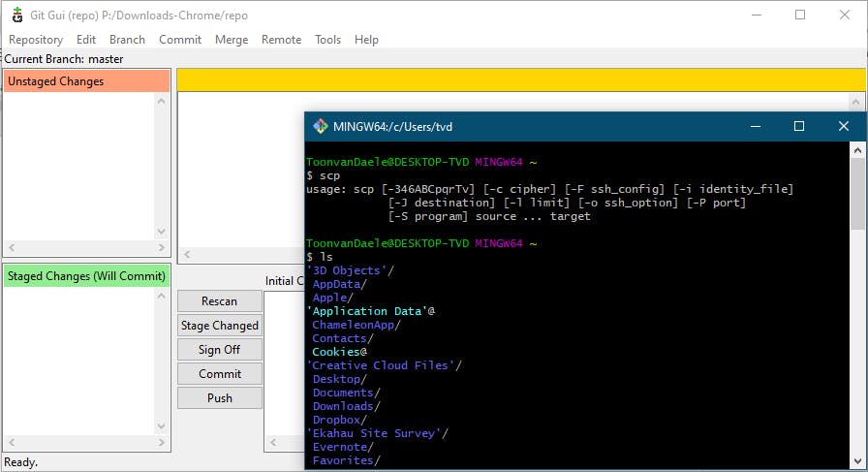Click right arrow of Unstaged Changes horizontal scrollbar

tap(161, 248)
